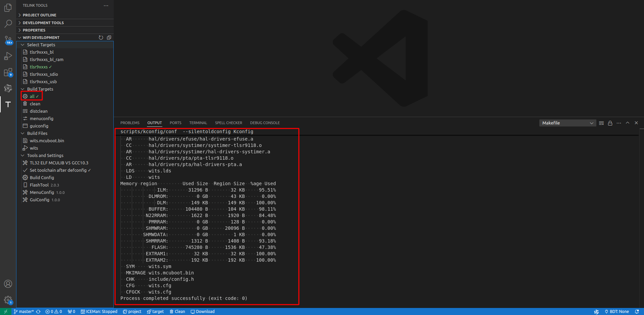Run the 'all' build target
This screenshot has width=644, height=315.
tap(32, 97)
